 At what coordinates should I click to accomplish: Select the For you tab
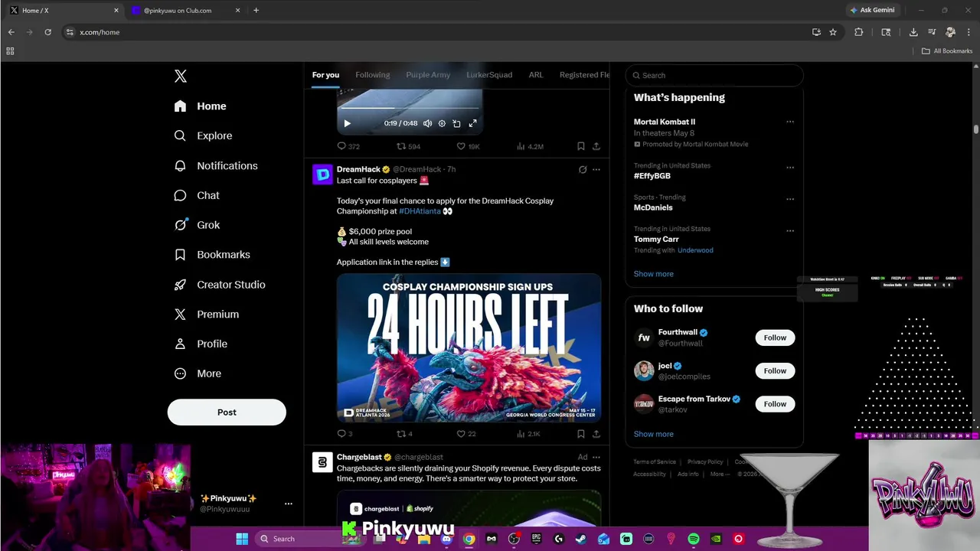point(325,75)
